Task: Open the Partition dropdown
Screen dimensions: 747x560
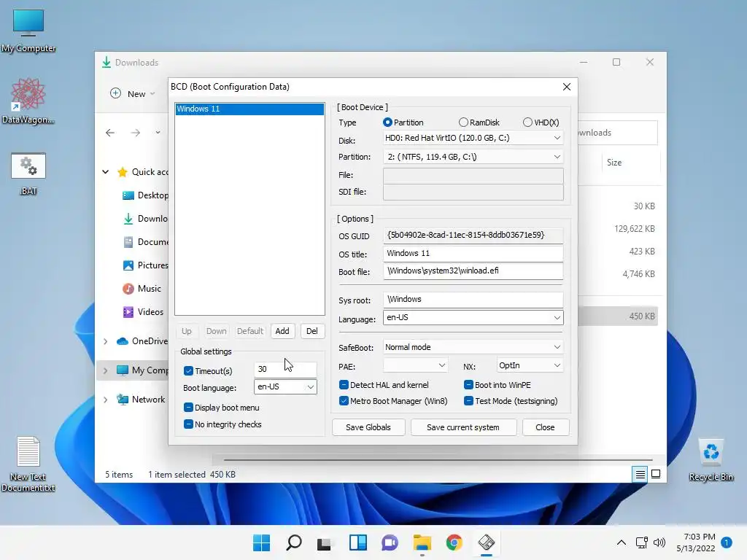Action: [x=473, y=157]
